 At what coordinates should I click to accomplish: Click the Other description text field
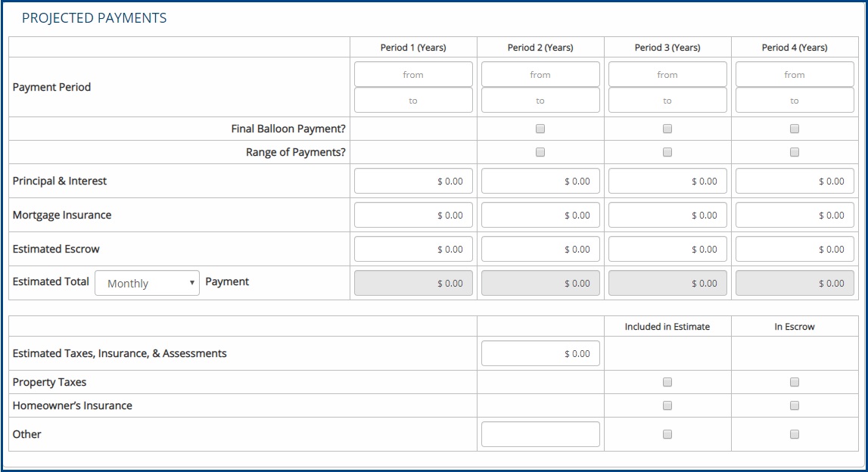click(540, 434)
